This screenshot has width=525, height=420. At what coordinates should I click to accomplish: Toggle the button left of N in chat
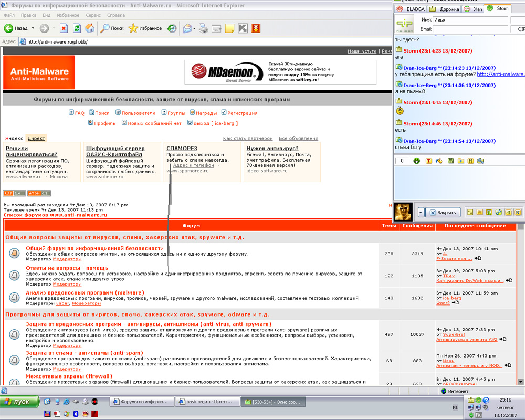tap(508, 212)
